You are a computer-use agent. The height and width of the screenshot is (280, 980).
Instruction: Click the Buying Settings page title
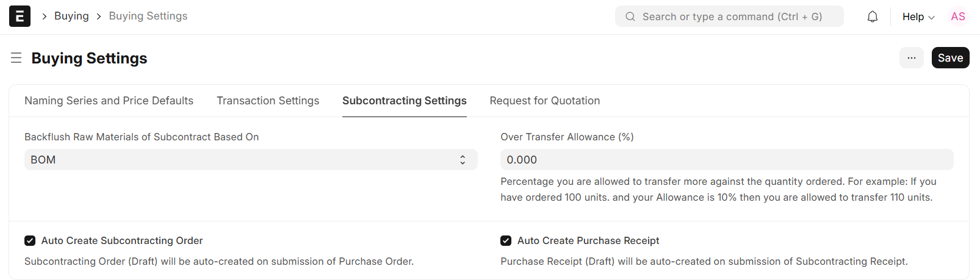(89, 58)
